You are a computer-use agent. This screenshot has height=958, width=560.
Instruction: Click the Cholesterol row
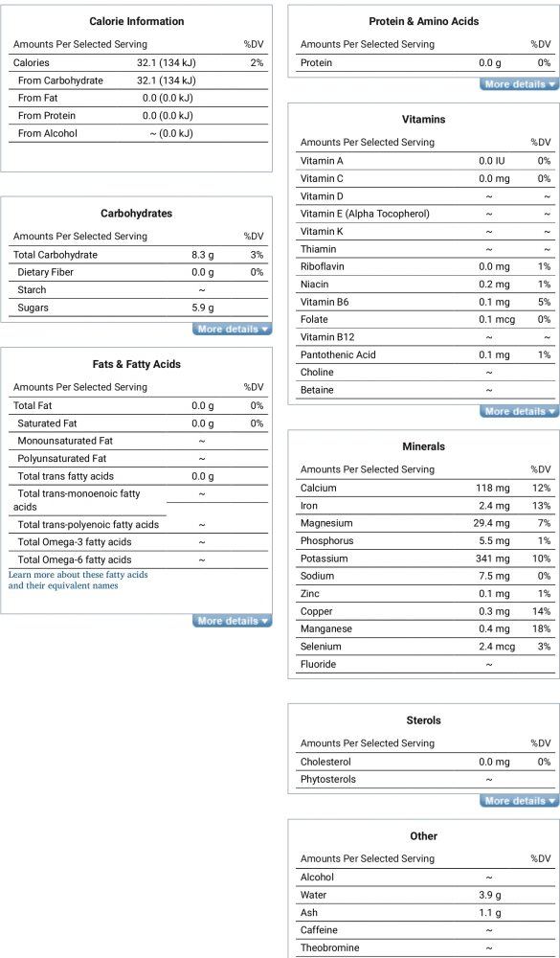pyautogui.click(x=426, y=762)
